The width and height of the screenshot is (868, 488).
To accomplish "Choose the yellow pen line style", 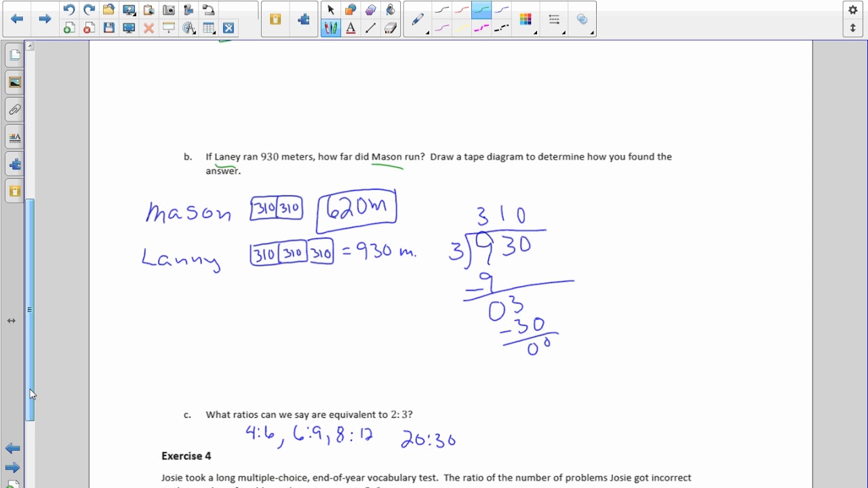I will (x=462, y=28).
